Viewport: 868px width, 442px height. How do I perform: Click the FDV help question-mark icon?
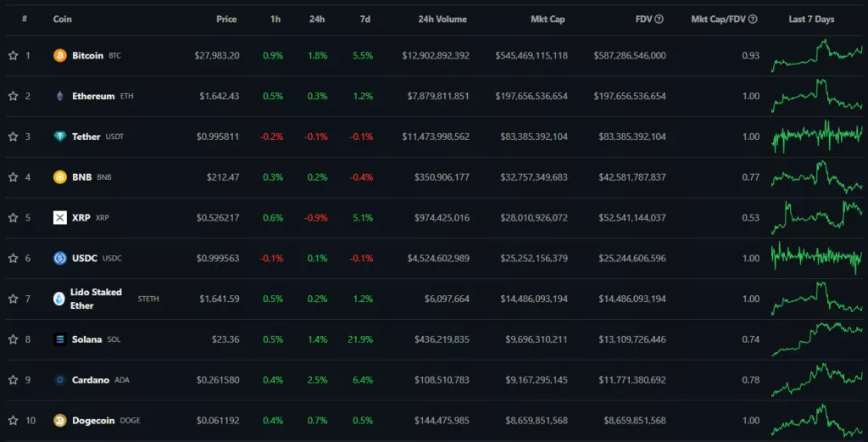click(659, 19)
